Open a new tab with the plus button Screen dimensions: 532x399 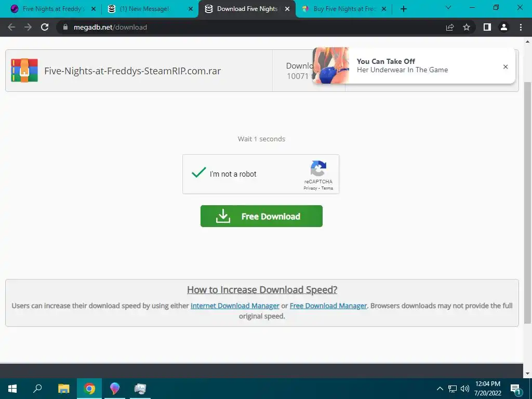[x=403, y=9]
